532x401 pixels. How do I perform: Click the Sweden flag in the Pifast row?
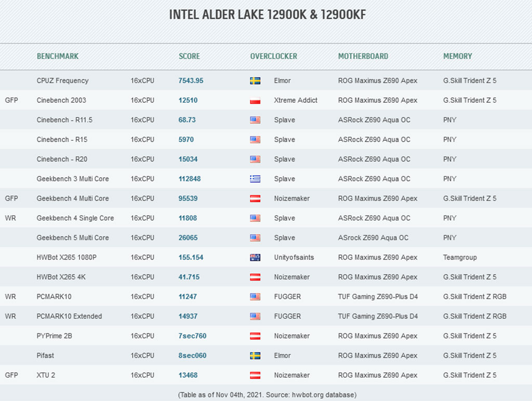tap(255, 355)
